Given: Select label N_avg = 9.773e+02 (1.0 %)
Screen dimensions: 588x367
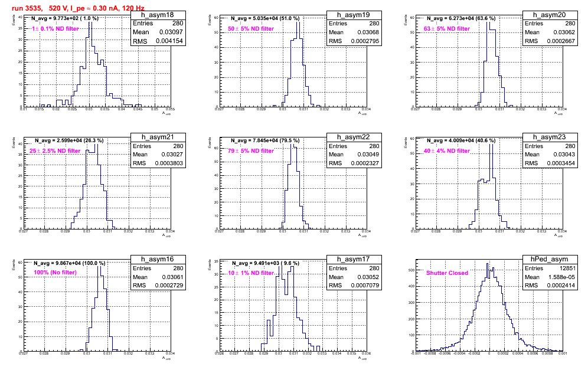Looking at the screenshot, I should point(64,18).
